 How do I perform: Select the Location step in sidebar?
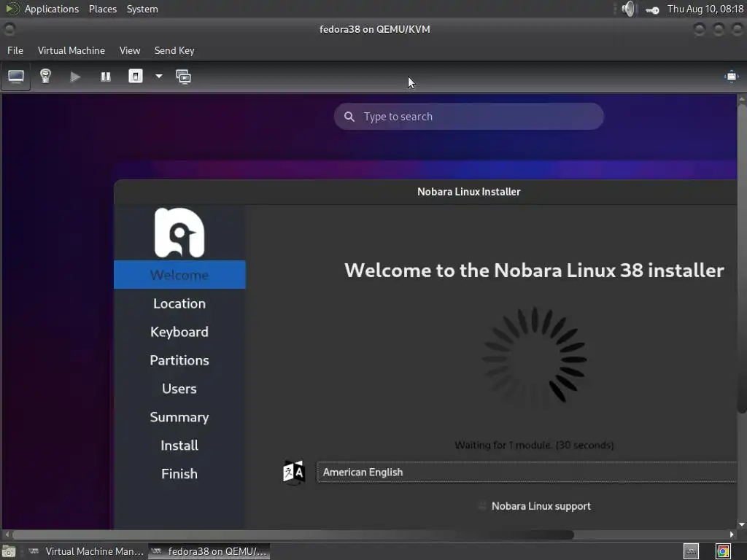tap(179, 303)
